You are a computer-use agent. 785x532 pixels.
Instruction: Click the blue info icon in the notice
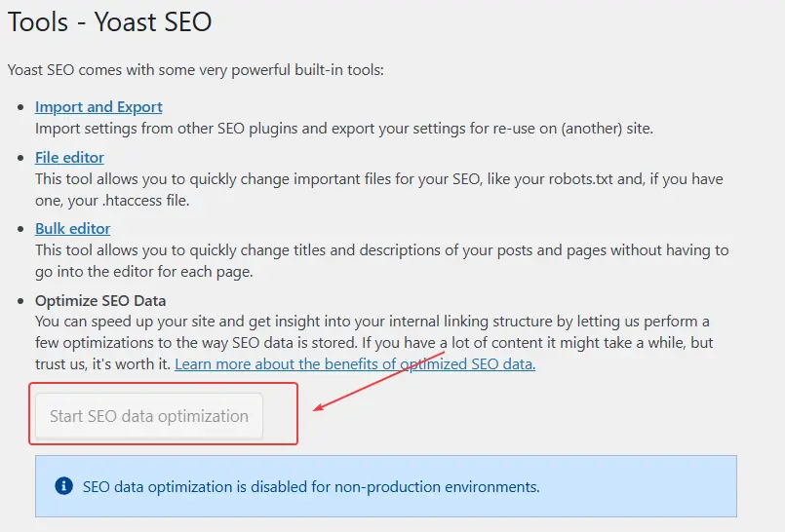64,485
